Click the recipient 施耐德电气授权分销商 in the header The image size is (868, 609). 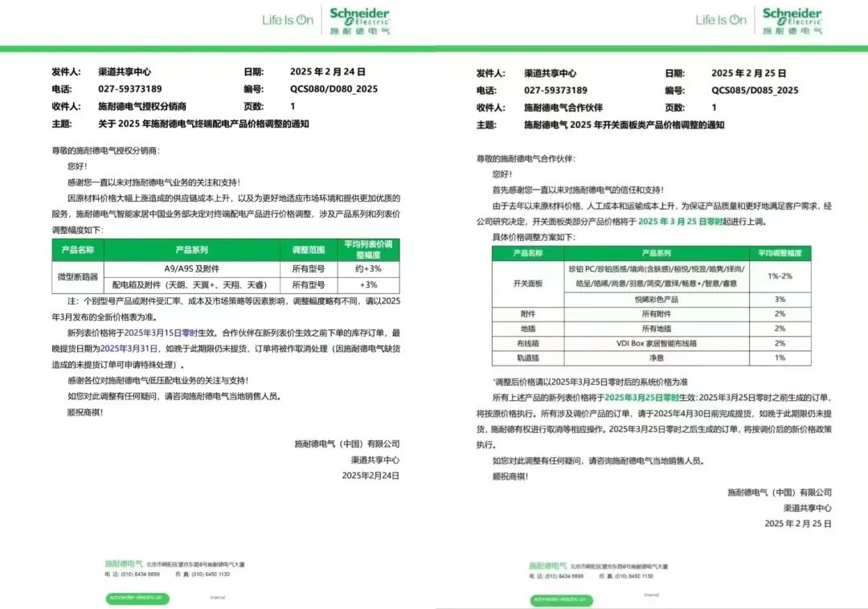pos(142,106)
